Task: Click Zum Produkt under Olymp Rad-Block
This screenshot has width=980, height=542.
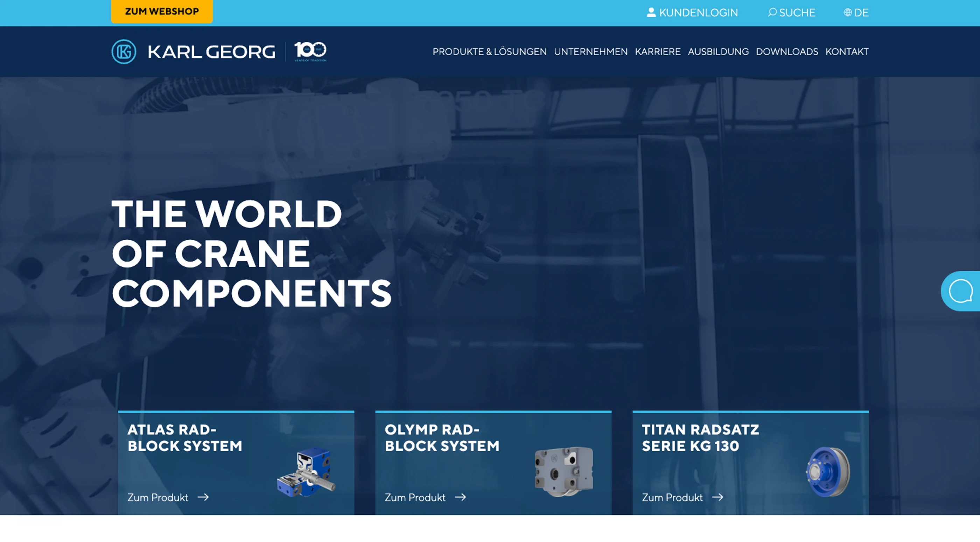Action: click(x=415, y=498)
